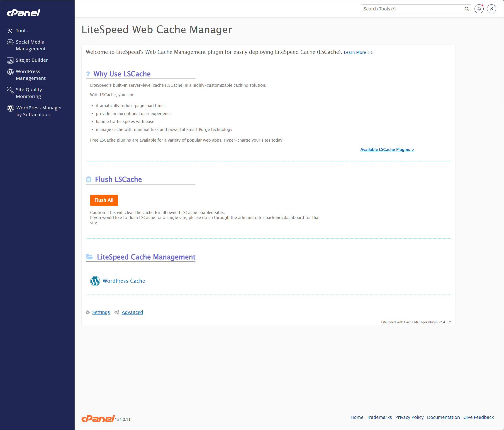This screenshot has height=430, width=504.
Task: Click the Advanced link
Action: pos(132,312)
